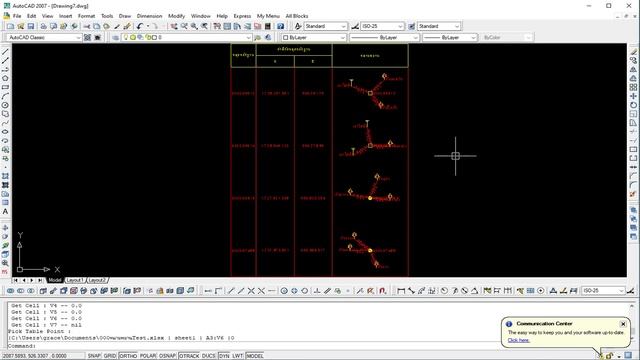Click the Linear dimension icon in bottom toolbar
Screen dimensions: 640x360
click(x=401, y=291)
